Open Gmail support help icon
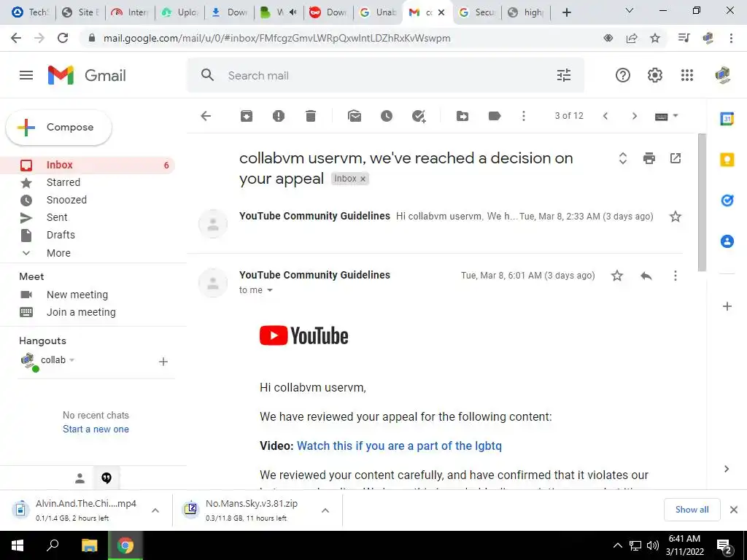This screenshot has width=747, height=560. click(x=623, y=75)
